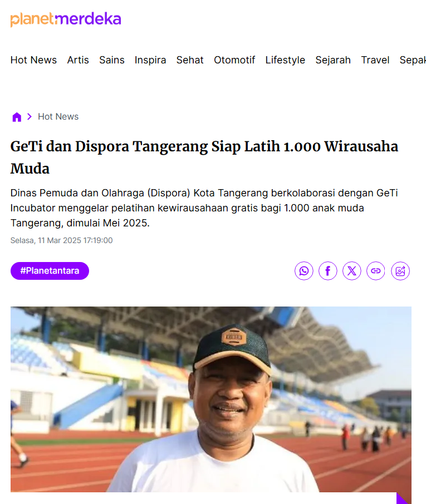Visit the Lifestyle section

285,60
